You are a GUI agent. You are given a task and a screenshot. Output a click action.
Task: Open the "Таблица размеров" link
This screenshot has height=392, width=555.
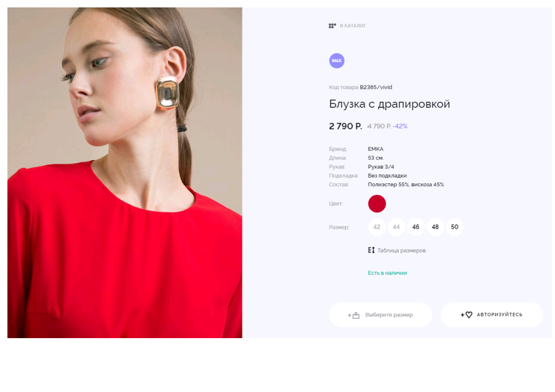pos(401,251)
